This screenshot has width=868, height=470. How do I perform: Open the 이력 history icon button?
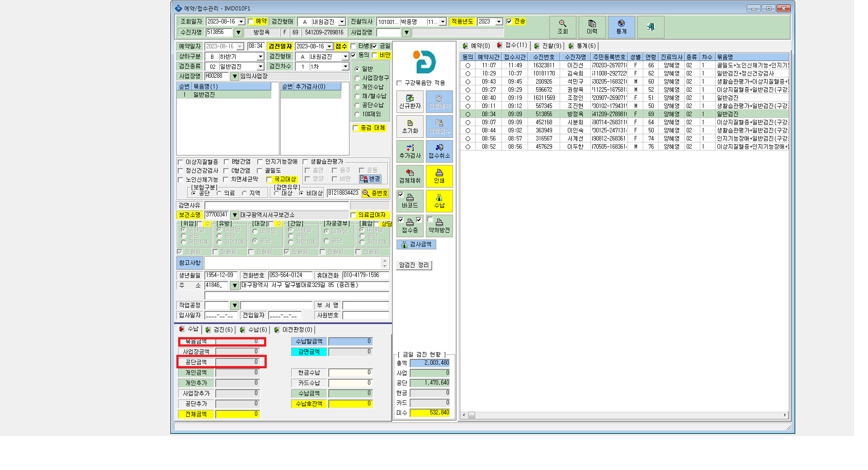pos(592,27)
